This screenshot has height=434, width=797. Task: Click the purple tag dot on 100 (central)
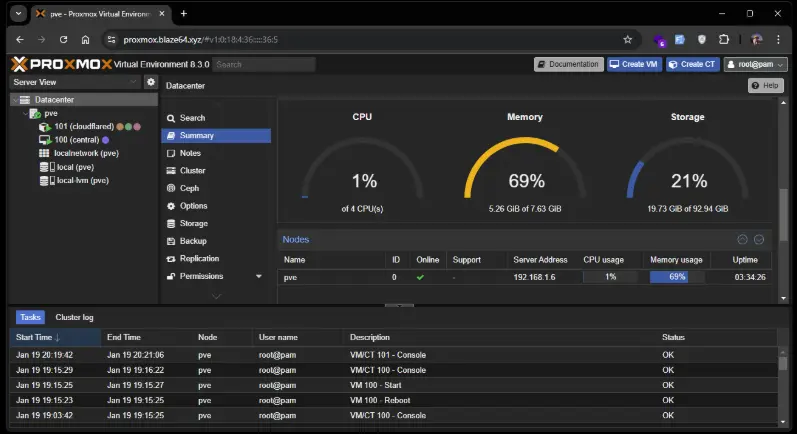coord(106,140)
